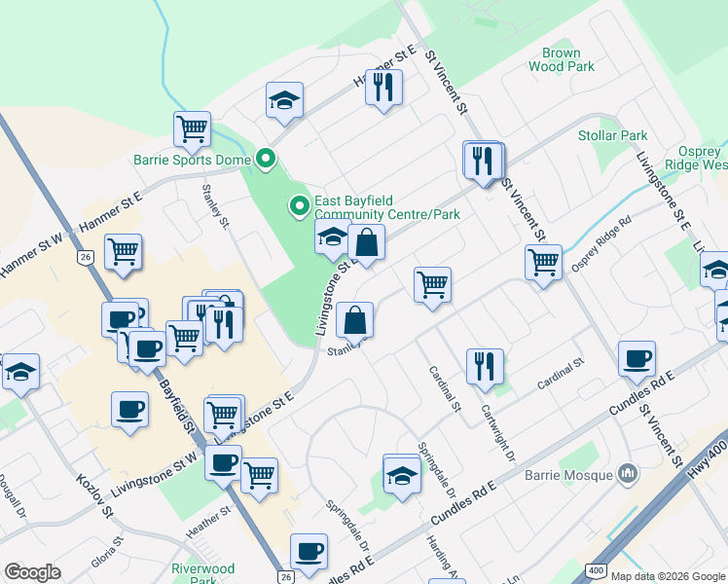Select the Brown Wood Park label
The width and height of the screenshot is (728, 584).
[562, 60]
